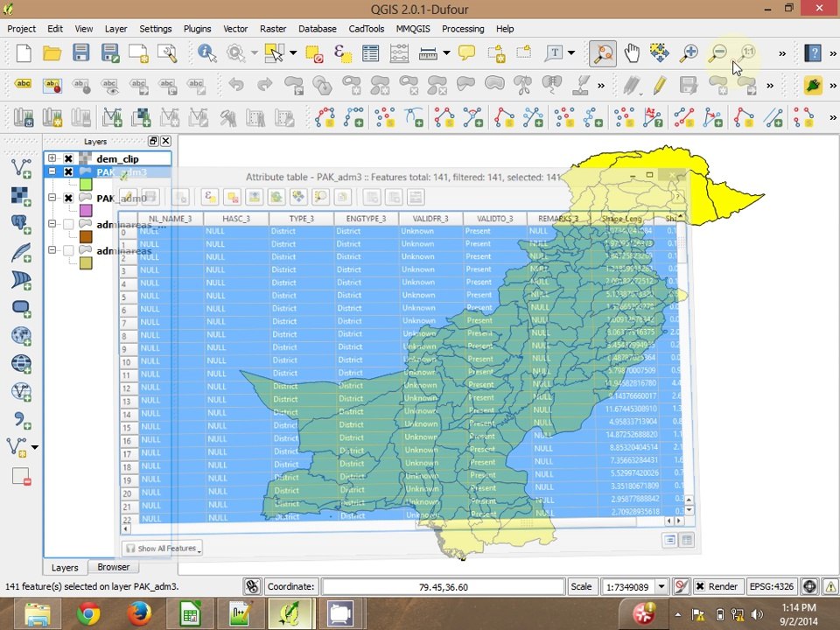The width and height of the screenshot is (840, 630).
Task: Open Google Chrome from the taskbar
Action: (x=87, y=613)
